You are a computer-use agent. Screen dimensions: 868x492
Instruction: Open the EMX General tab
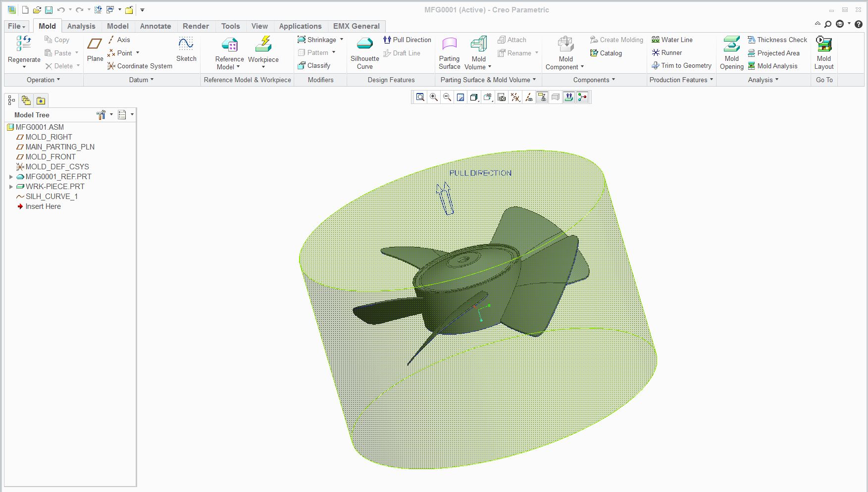tap(356, 26)
